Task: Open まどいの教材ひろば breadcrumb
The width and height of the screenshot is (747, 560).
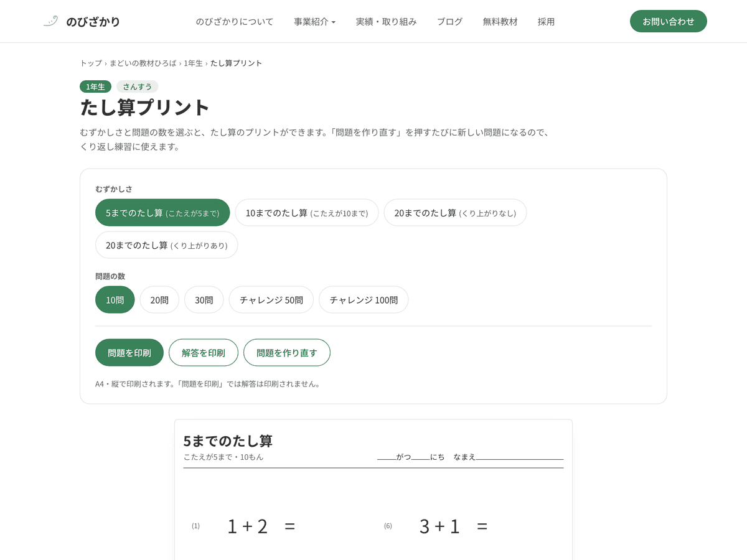Action: (143, 63)
